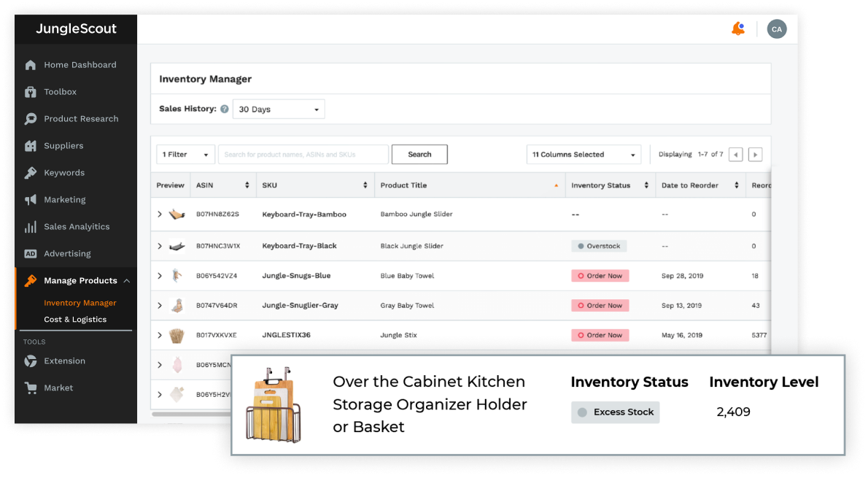The height and width of the screenshot is (478, 868).
Task: Sort by ASIN column arrows
Action: [x=247, y=185]
